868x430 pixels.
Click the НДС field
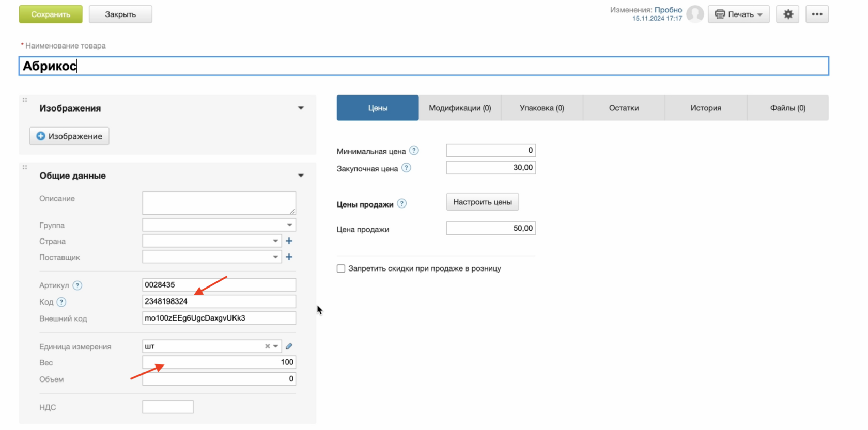tap(168, 407)
